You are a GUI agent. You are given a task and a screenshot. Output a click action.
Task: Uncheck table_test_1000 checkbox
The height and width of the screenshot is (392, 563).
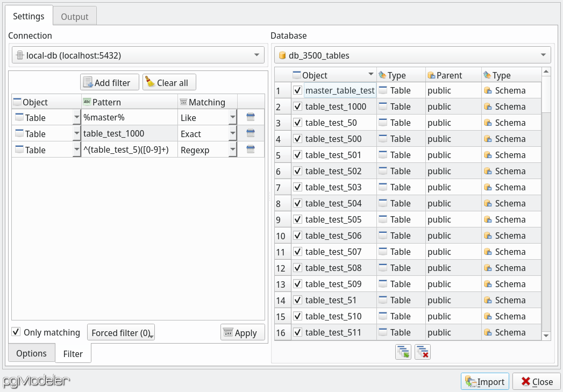coord(298,106)
